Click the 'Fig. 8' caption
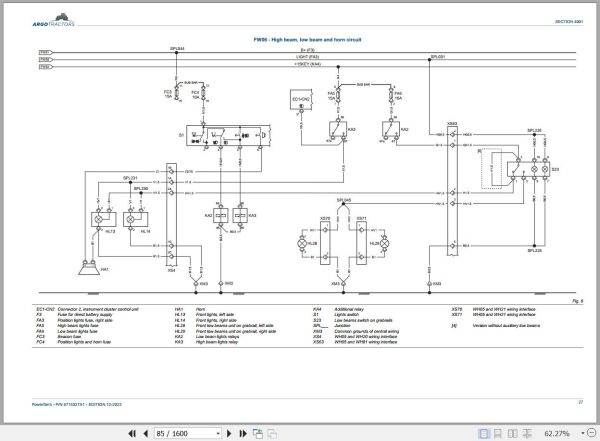 pos(578,301)
